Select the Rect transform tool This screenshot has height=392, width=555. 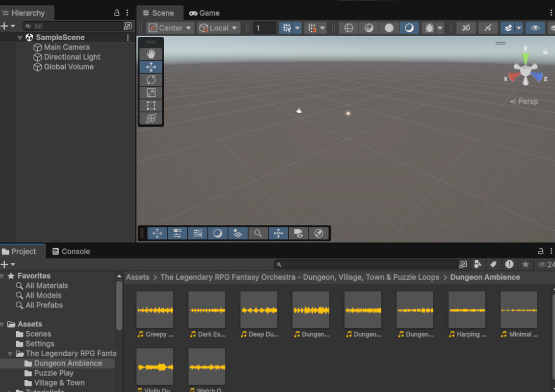click(x=151, y=105)
